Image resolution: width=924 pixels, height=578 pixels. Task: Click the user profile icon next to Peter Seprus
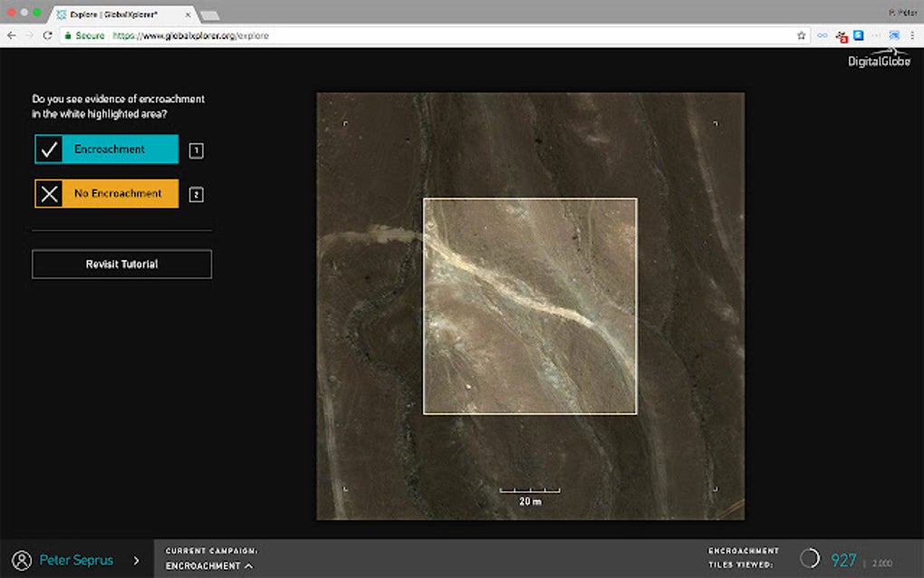click(x=20, y=560)
